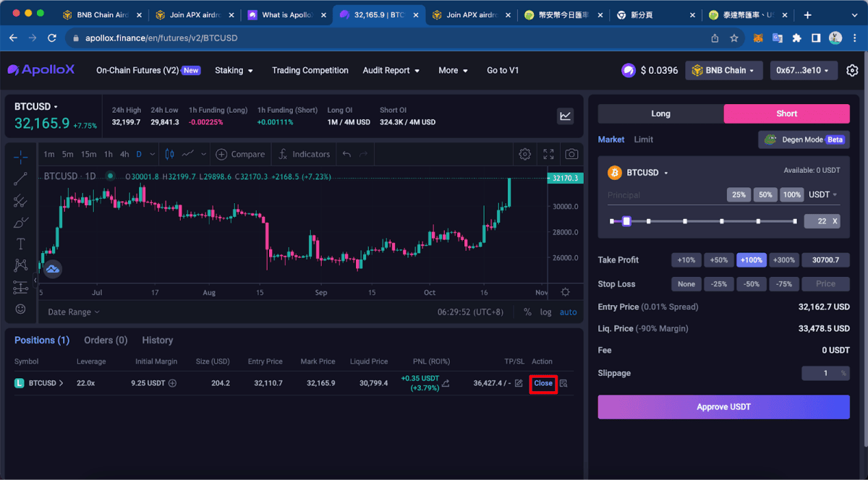Share the BTCUSD position PNL
The height and width of the screenshot is (480, 868).
(446, 383)
